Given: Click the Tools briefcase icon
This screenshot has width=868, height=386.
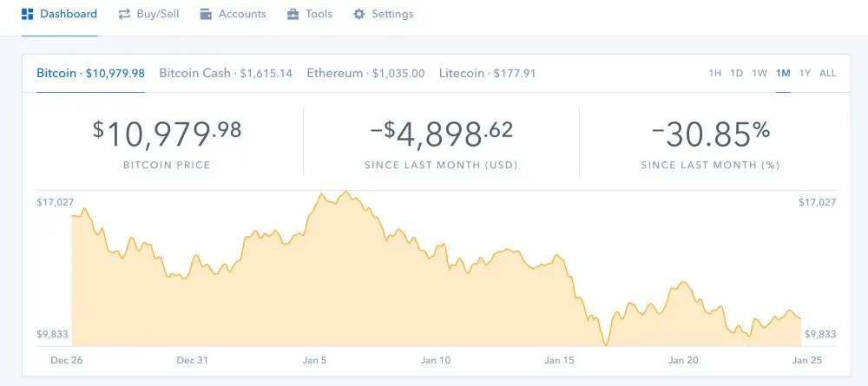Looking at the screenshot, I should click(x=293, y=15).
